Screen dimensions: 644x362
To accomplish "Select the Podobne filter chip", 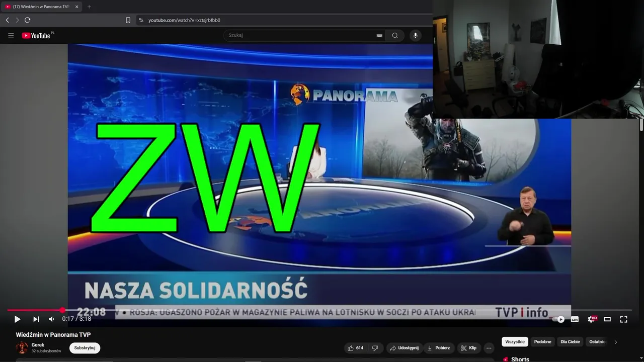I will pos(543,342).
